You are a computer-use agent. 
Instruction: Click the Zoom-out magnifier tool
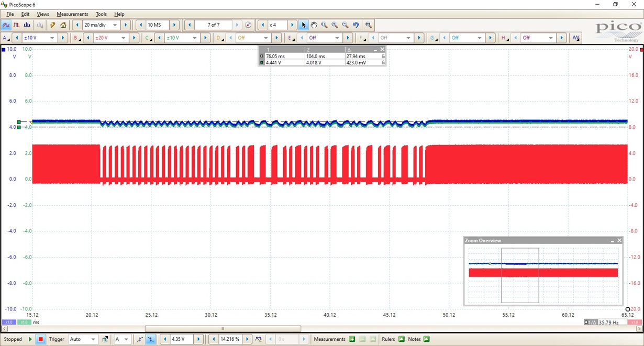pos(346,25)
